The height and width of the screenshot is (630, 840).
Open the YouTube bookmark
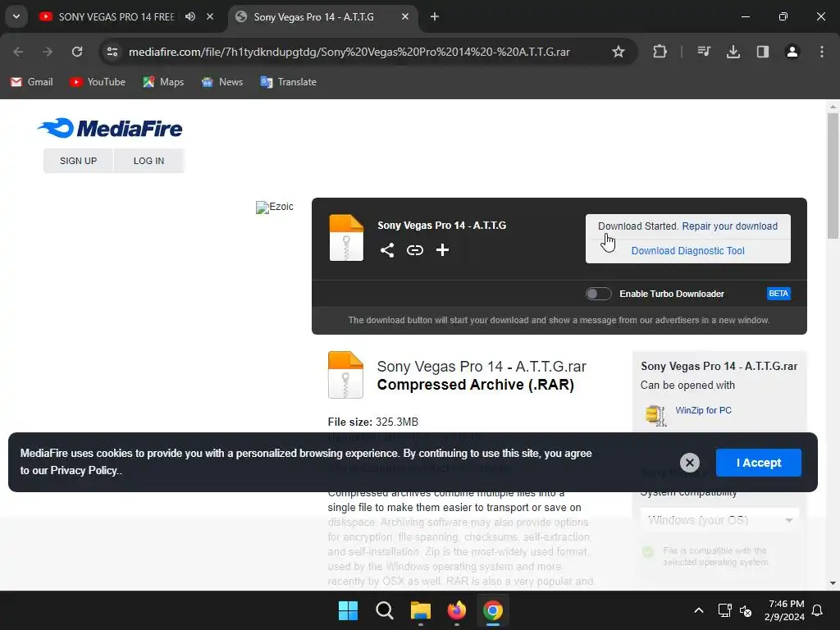(x=98, y=82)
